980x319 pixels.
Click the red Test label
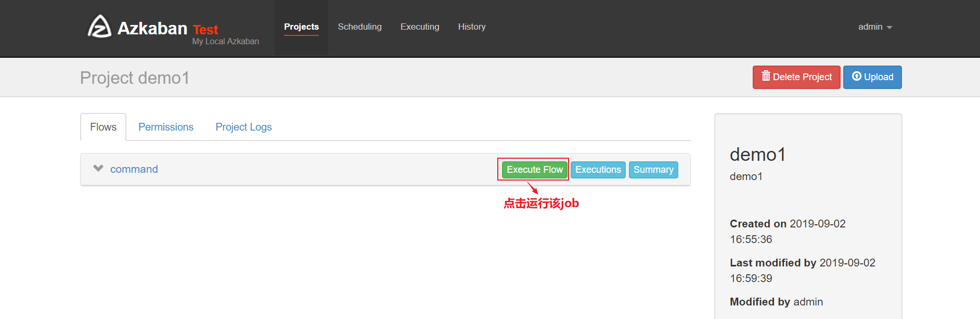tap(205, 30)
